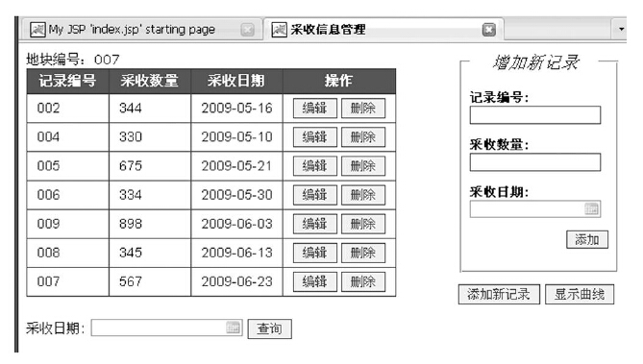Screen dimensions: 643x364
Task: Select quantity cell 675
Action: tap(150, 166)
